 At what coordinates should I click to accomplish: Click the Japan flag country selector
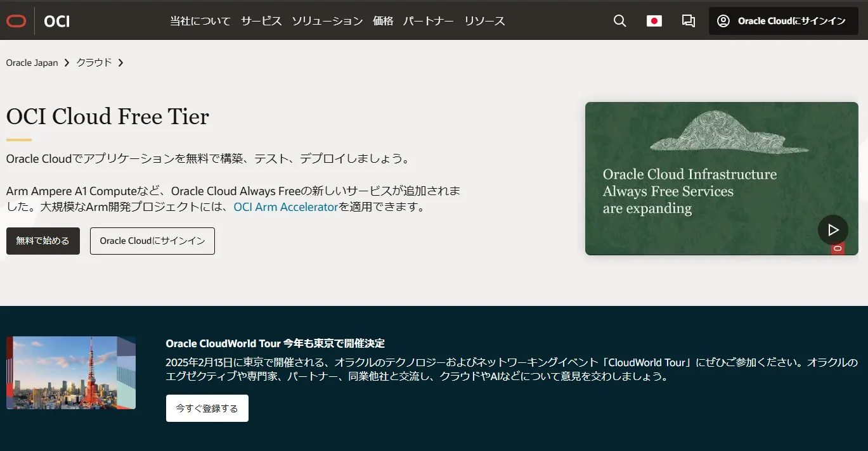click(654, 21)
